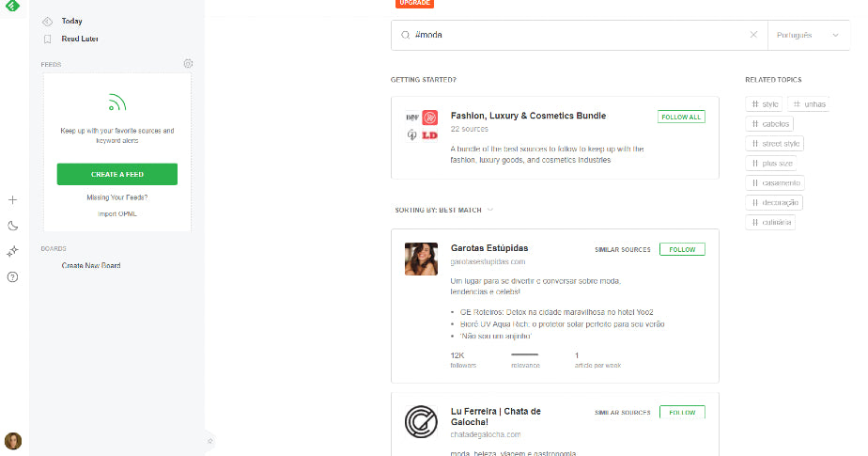Select the #decoração related topic

tap(774, 203)
